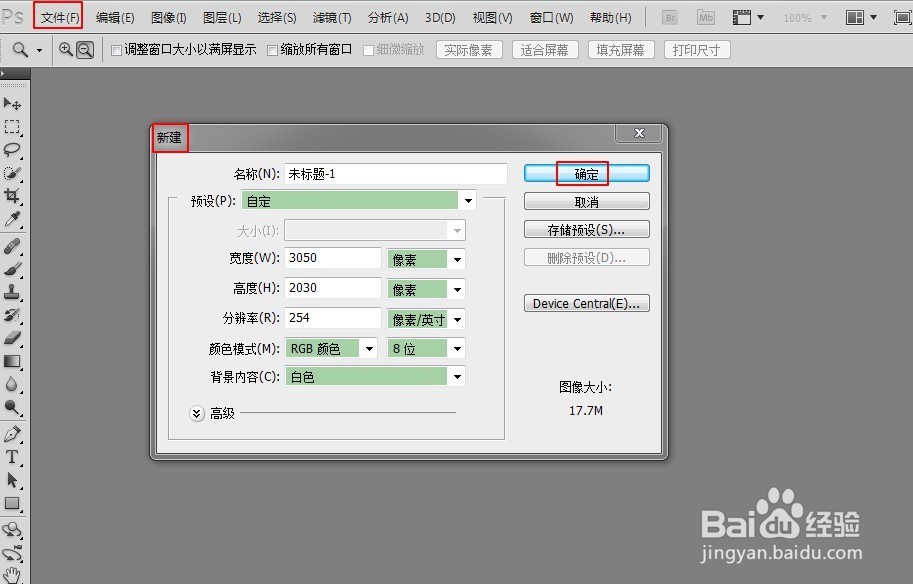Choose the Lasso tool
Screen dimensions: 913x584
click(13, 151)
